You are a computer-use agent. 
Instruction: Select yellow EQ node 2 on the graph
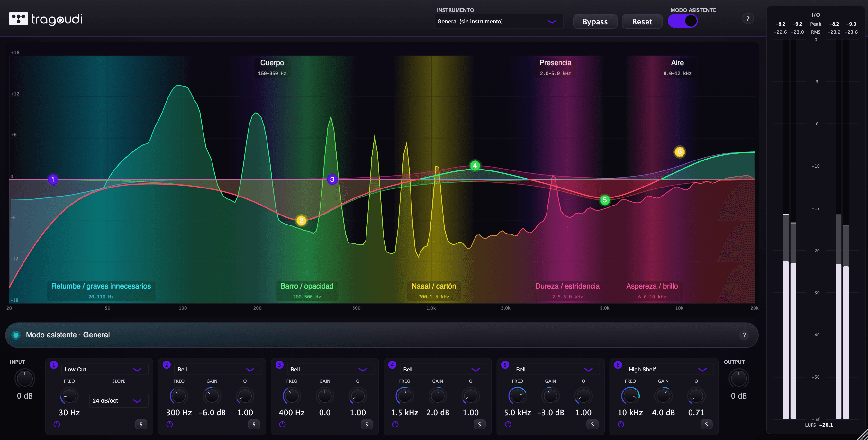pos(301,221)
